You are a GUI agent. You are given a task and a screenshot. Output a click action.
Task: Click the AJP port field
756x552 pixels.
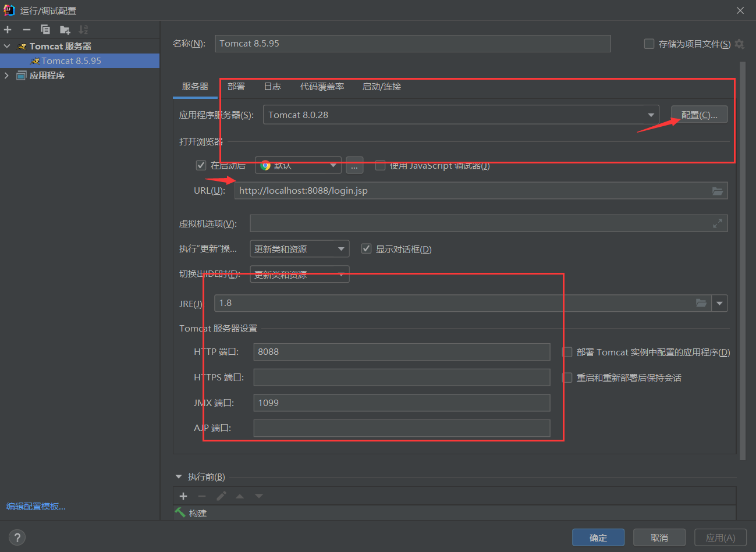402,428
